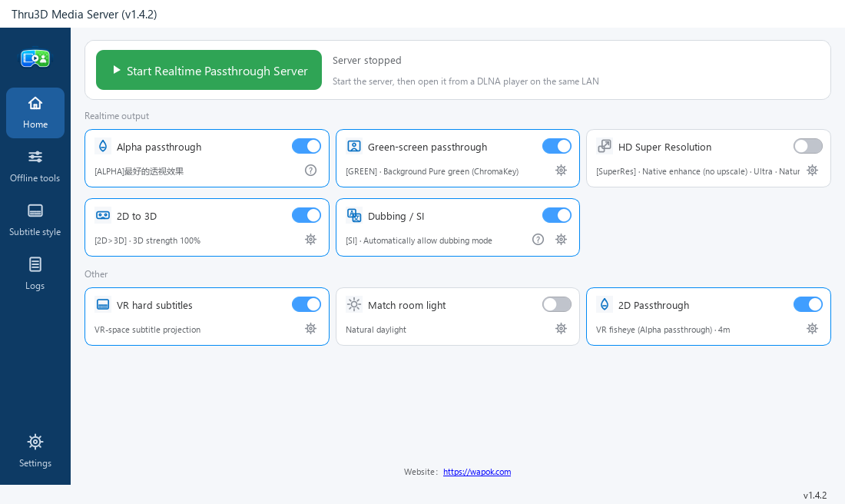The width and height of the screenshot is (845, 504).
Task: Open HD Super Resolution gear settings
Action: pyautogui.click(x=812, y=171)
